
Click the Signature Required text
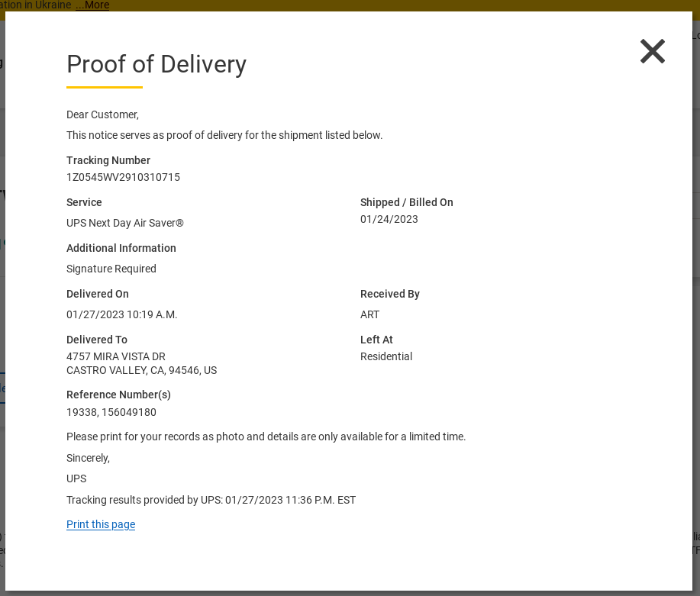pos(111,269)
